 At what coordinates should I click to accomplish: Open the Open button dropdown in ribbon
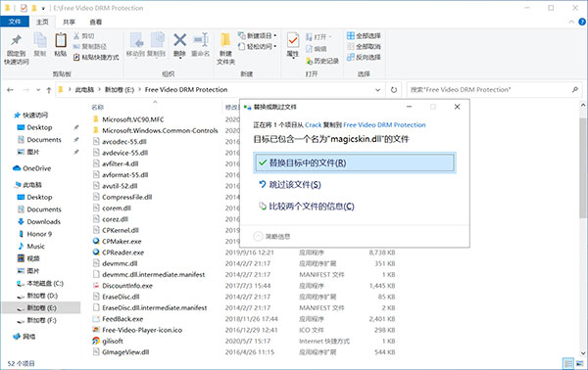pyautogui.click(x=330, y=37)
